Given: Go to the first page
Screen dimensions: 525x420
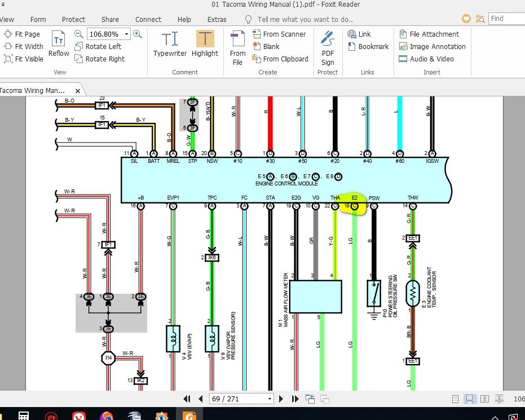Looking at the screenshot, I should (x=187, y=399).
